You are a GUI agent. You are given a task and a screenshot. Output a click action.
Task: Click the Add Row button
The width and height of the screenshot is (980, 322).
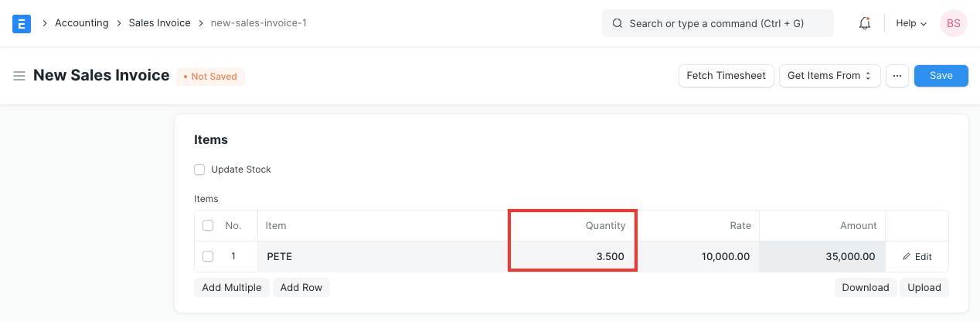(x=301, y=288)
